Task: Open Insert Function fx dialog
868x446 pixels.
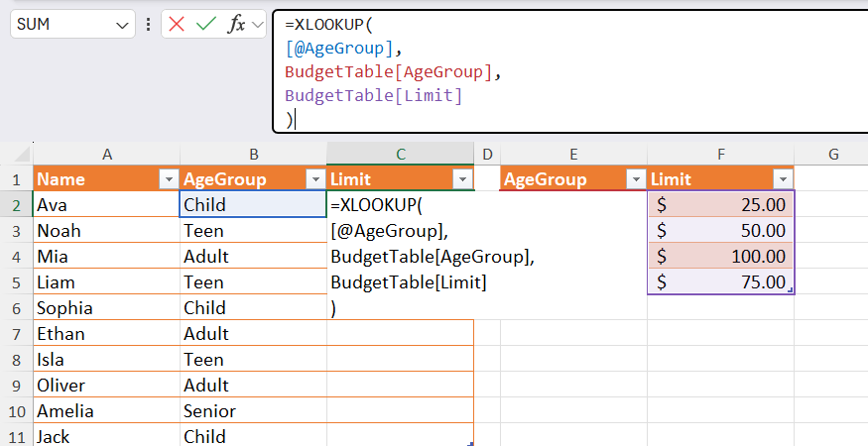Action: coord(236,25)
